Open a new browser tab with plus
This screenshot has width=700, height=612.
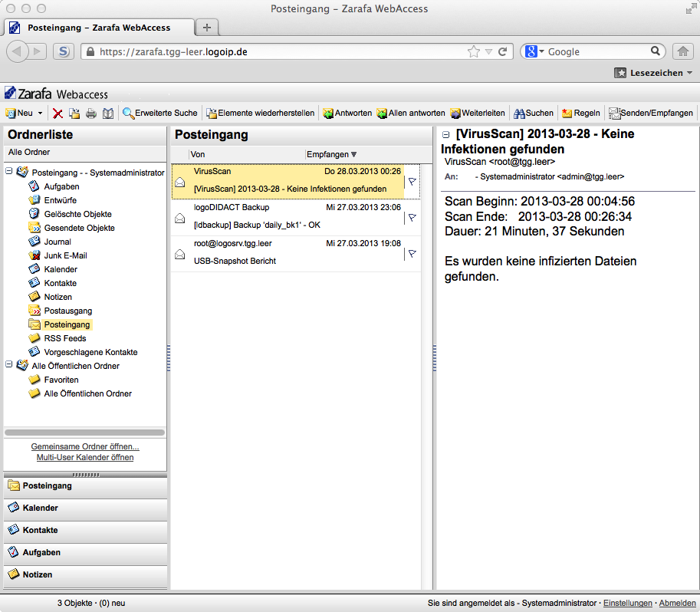(207, 28)
